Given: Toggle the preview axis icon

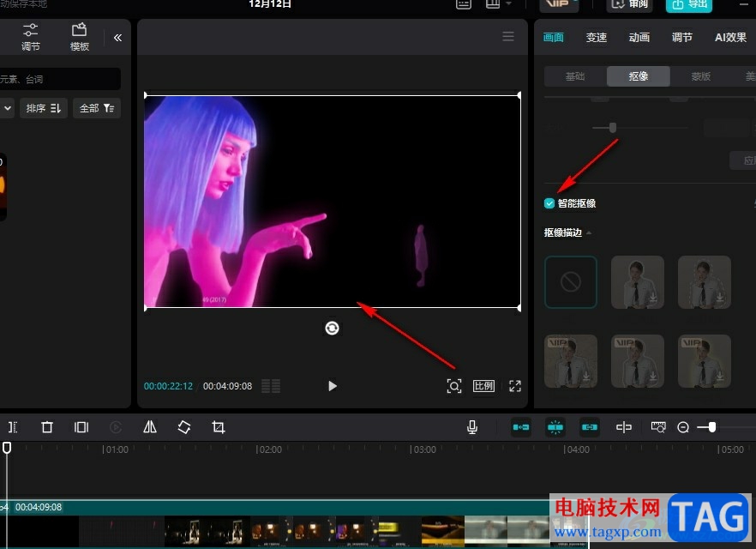Looking at the screenshot, I should (x=623, y=427).
